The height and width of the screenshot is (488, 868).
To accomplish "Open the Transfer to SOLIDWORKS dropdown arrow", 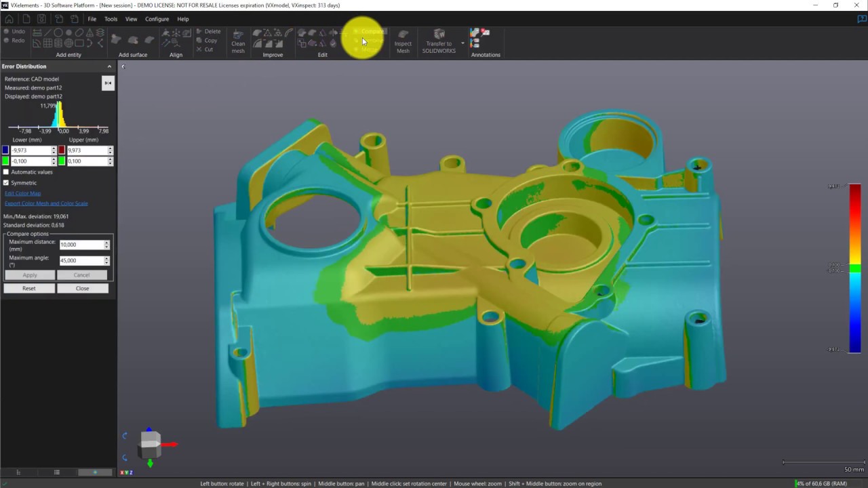I will tap(462, 43).
